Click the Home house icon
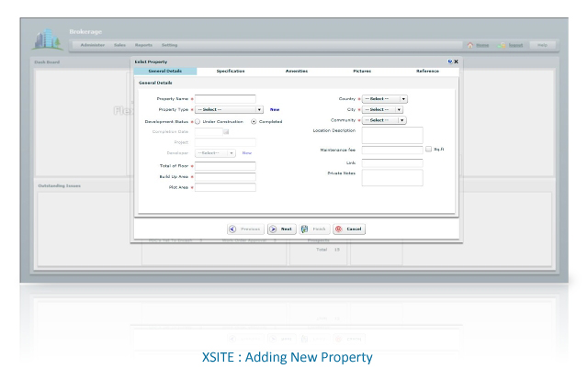The height and width of the screenshot is (380, 588). [x=470, y=45]
